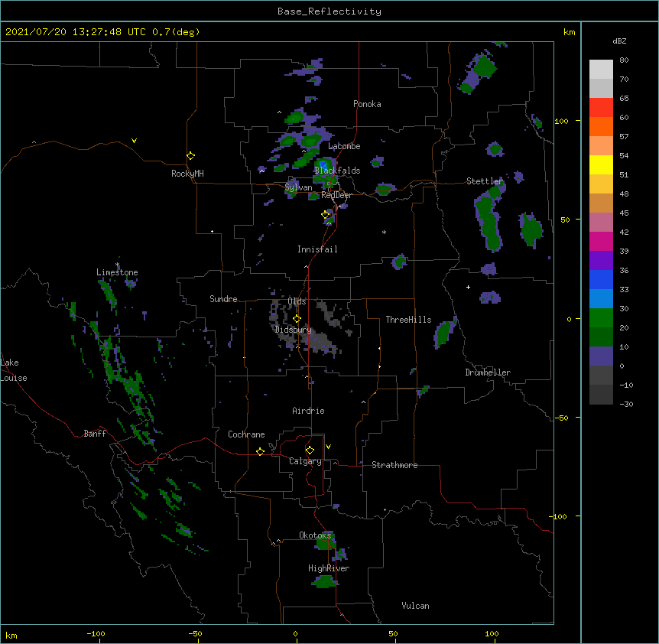
Task: Click the Strathmore label
Action: coord(394,465)
